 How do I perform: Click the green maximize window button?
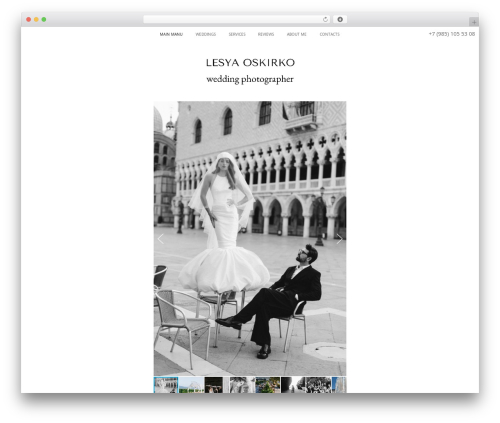tap(44, 20)
